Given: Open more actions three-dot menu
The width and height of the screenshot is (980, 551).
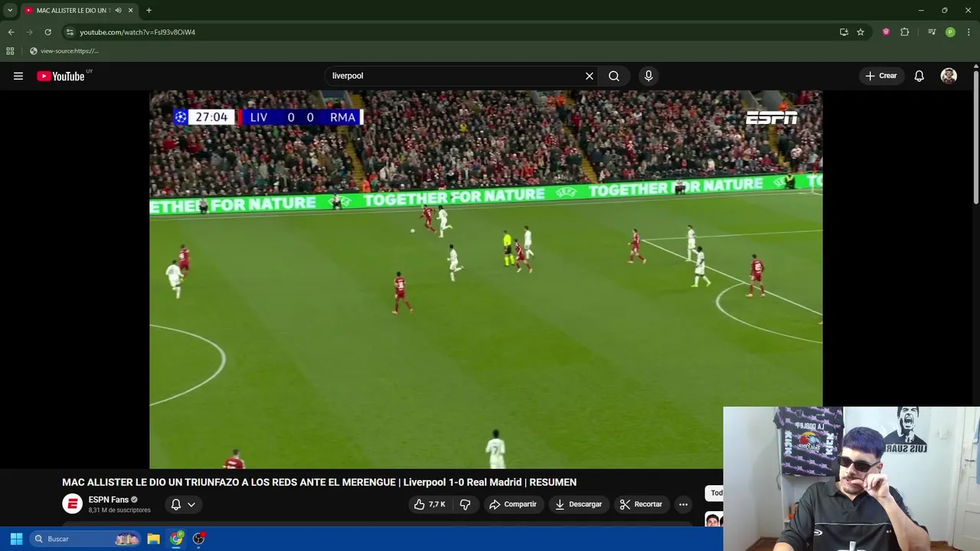Looking at the screenshot, I should [x=683, y=504].
